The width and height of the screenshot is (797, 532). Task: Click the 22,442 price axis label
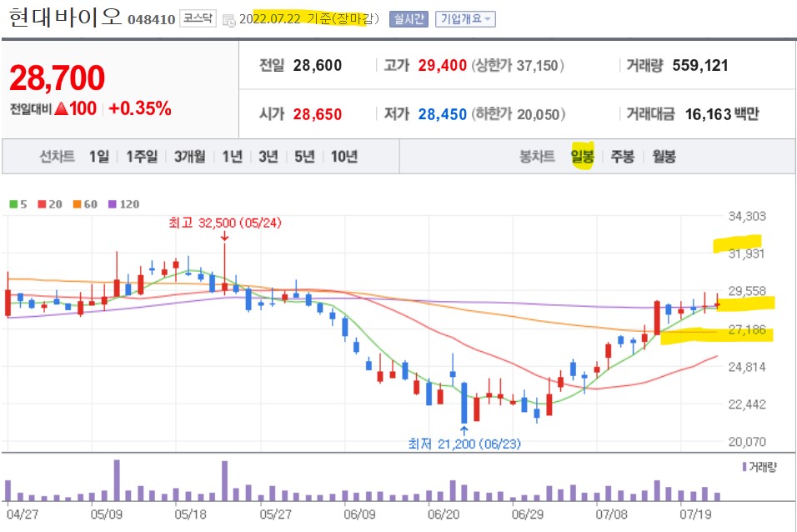point(747,405)
